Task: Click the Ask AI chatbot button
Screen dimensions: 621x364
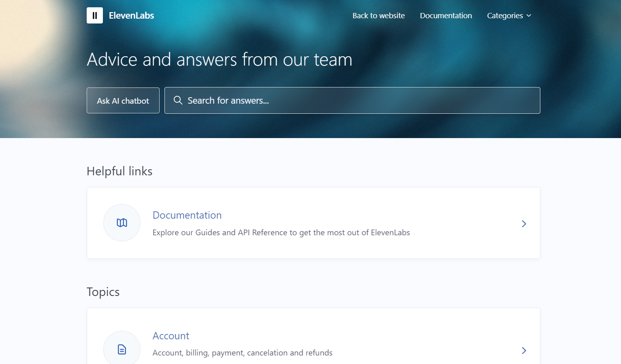Action: [123, 100]
